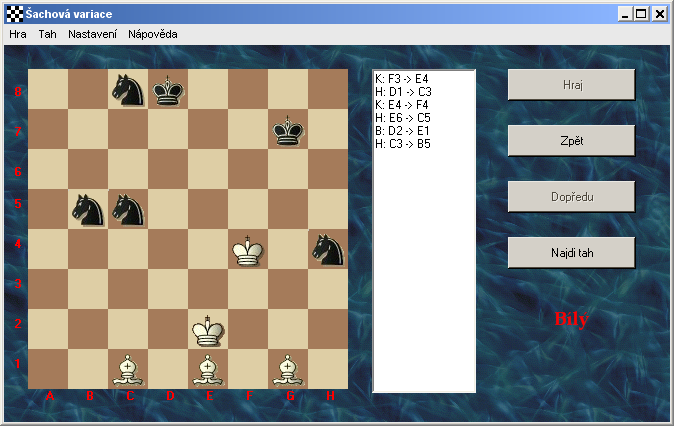Click the Najdi tah button
Image resolution: width=674 pixels, height=426 pixels.
click(571, 253)
